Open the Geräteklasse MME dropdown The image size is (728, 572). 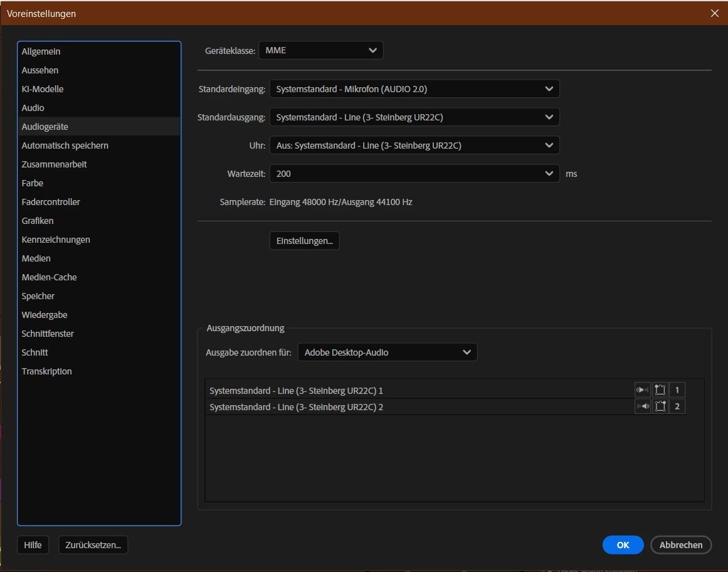tap(321, 50)
